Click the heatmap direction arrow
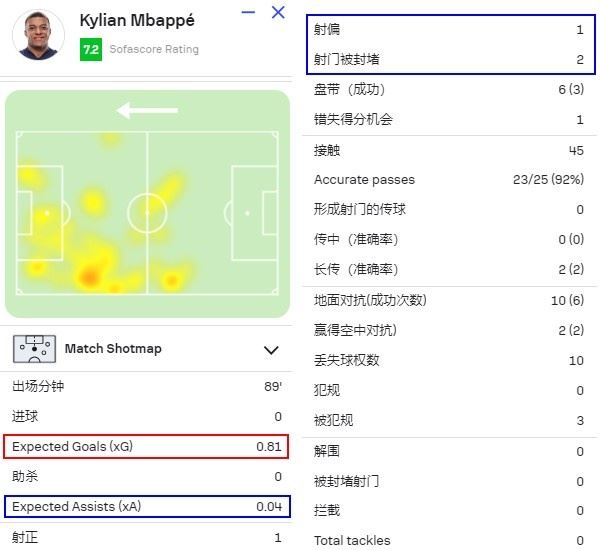 (x=147, y=111)
